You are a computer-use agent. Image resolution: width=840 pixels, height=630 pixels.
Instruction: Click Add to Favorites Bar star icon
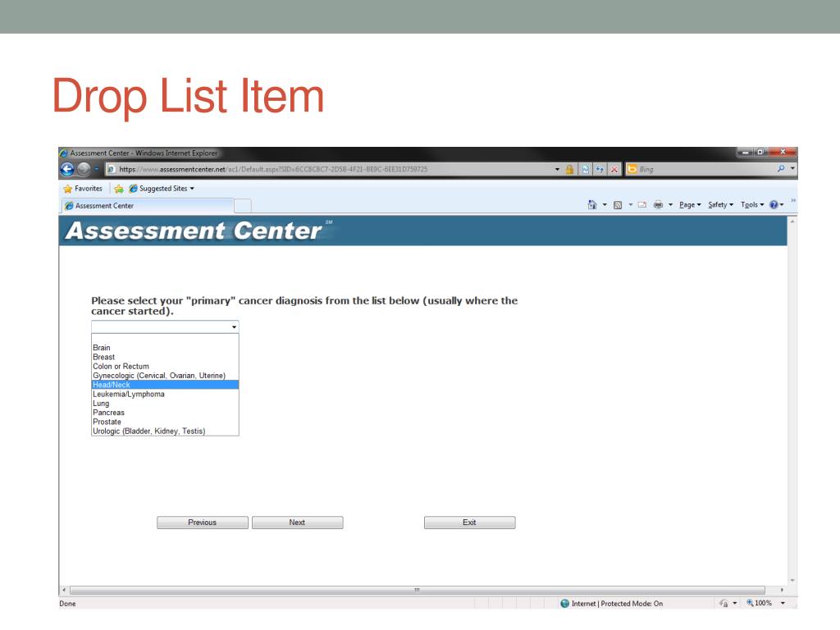click(119, 189)
